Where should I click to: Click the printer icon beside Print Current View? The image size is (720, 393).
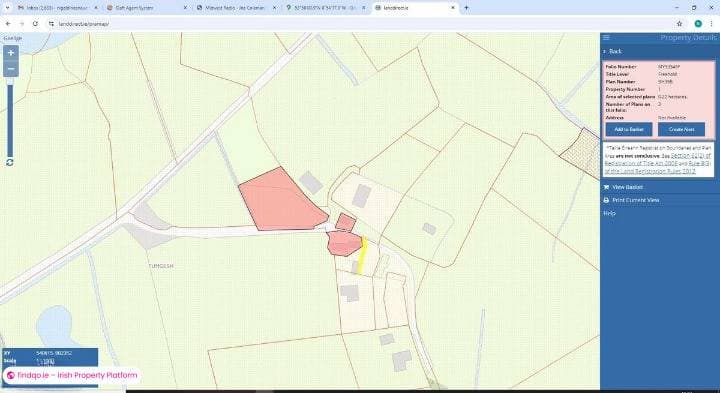point(606,200)
